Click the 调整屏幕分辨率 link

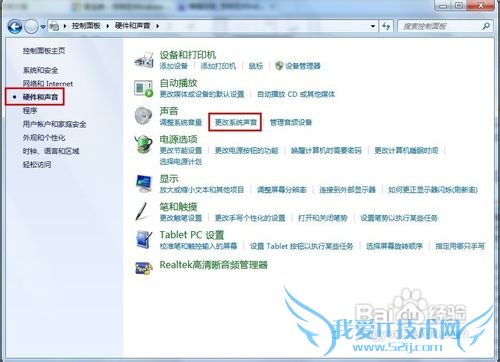point(282,190)
